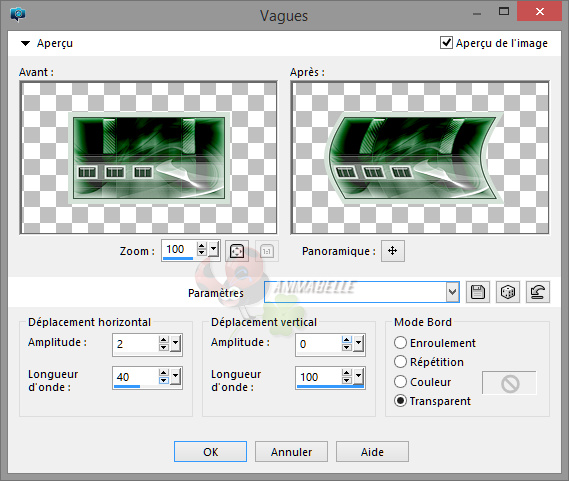Click the fit-to-window zoom icon

[237, 251]
